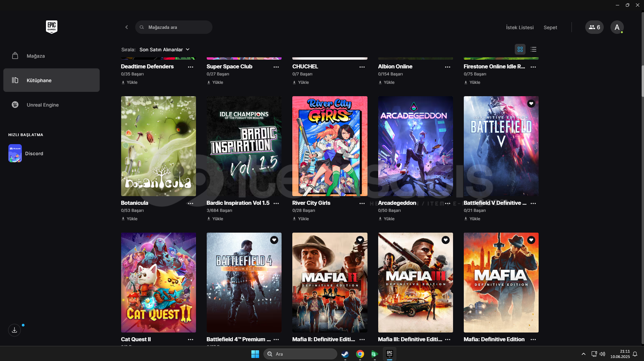
Task: Click the library vertical scrollbar
Action: (642, 81)
